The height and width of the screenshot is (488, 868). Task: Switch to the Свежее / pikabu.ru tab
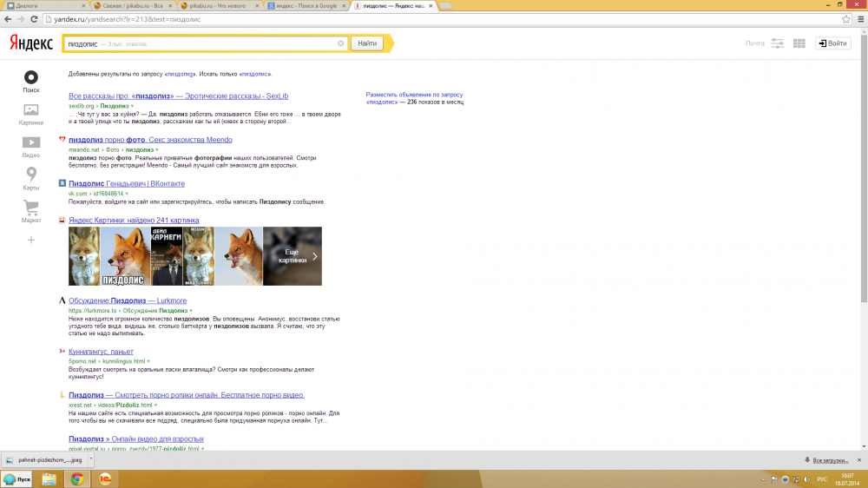click(133, 5)
